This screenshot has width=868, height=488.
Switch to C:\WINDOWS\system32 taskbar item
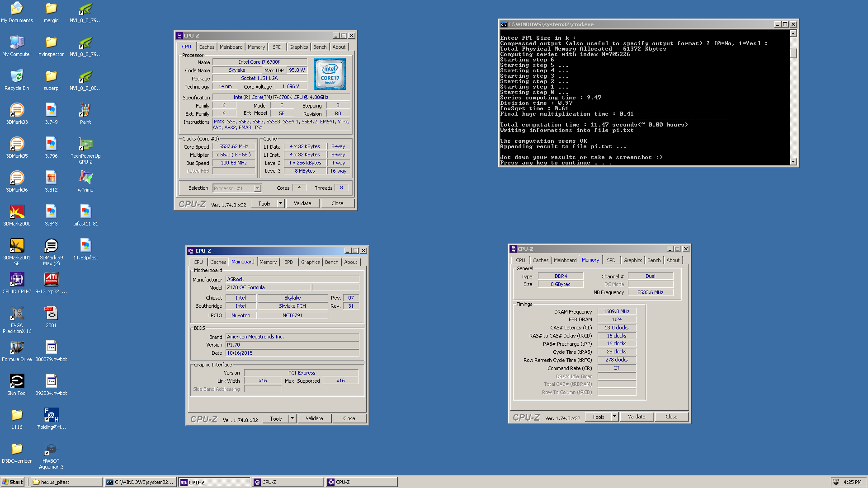[140, 482]
